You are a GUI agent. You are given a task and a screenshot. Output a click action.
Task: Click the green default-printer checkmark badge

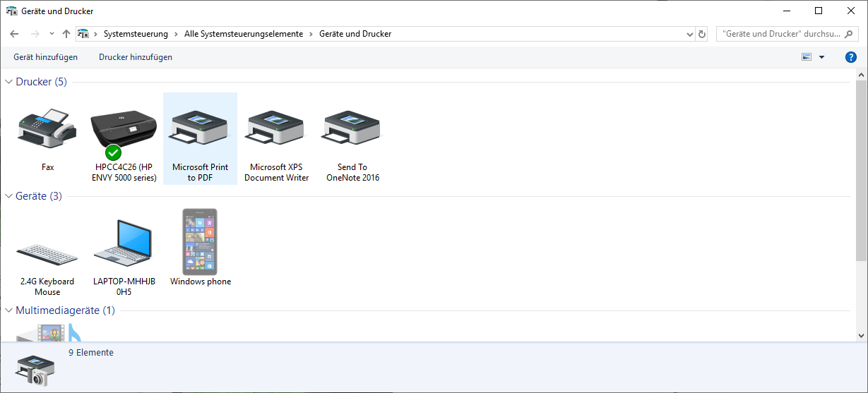[113, 152]
